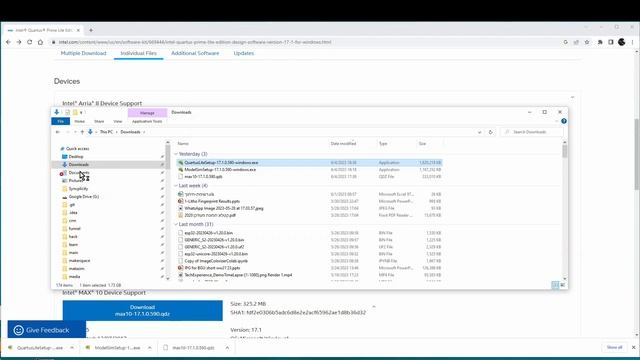Switch to details view icon in status bar
Screen dimensions: 640x360
point(555,285)
